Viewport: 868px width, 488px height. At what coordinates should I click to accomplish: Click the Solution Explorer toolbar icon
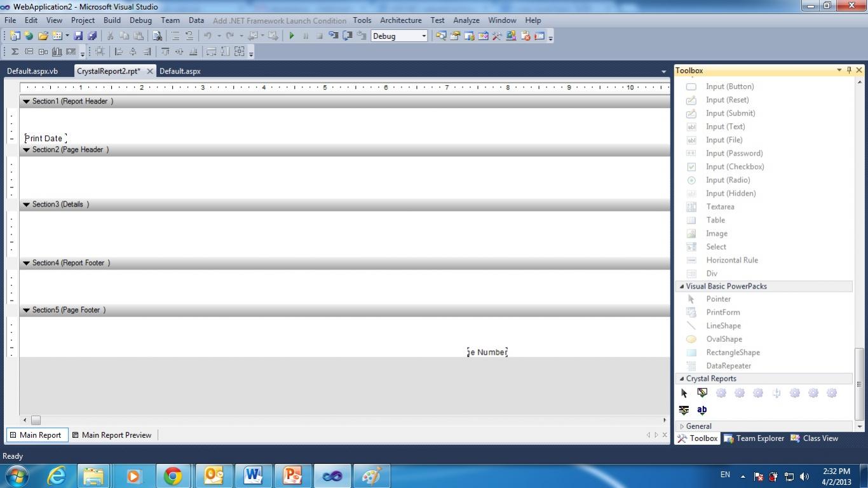[x=441, y=36]
